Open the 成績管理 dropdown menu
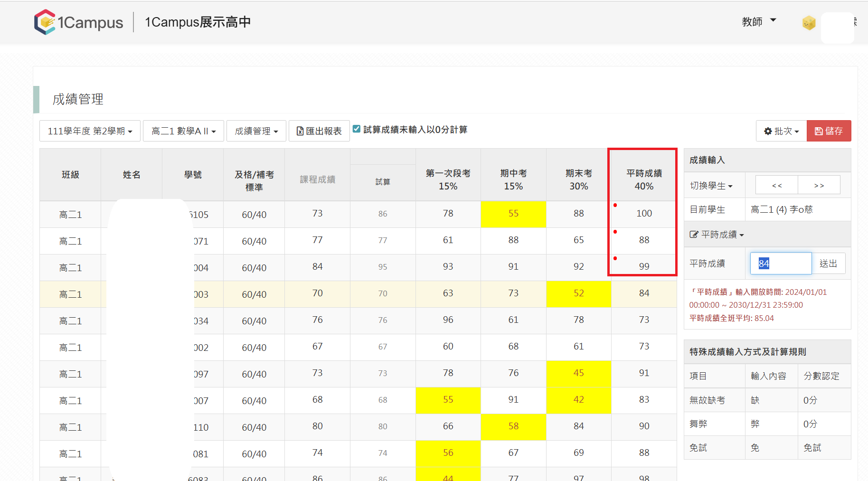Viewport: 868px width, 481px height. (x=256, y=131)
